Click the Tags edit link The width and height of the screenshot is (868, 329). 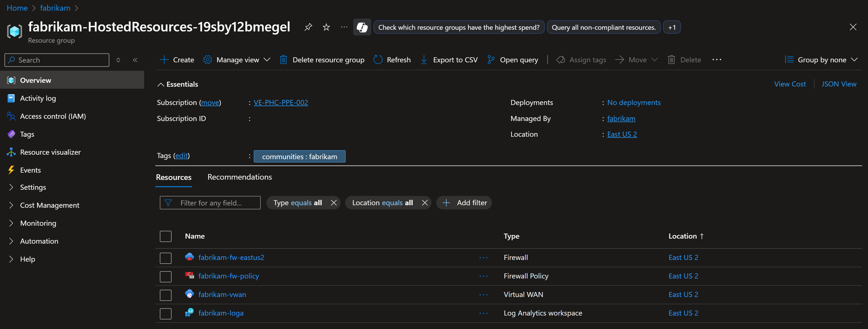pos(181,156)
